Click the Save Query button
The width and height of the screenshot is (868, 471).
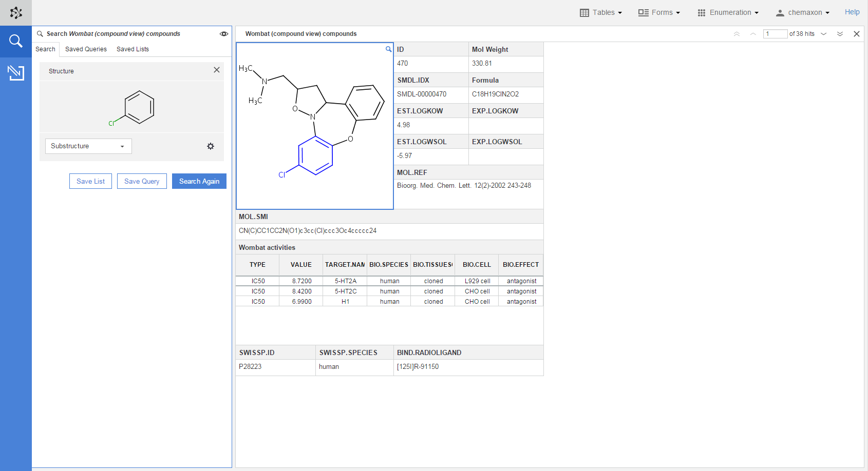click(x=142, y=181)
